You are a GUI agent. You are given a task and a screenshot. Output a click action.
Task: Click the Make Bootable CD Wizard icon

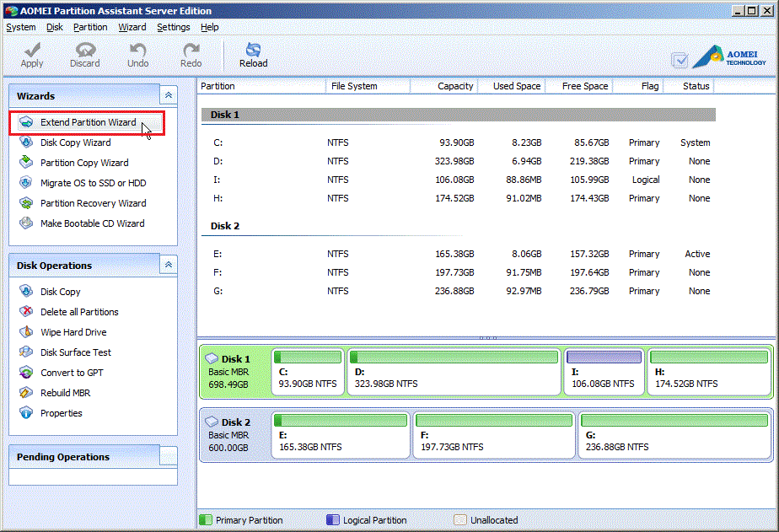(x=26, y=223)
